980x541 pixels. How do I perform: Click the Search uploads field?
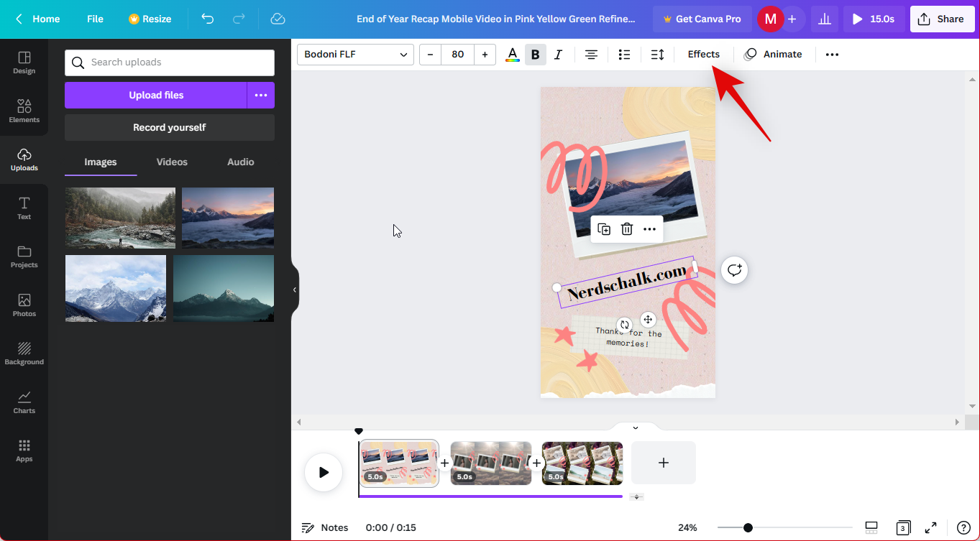170,63
